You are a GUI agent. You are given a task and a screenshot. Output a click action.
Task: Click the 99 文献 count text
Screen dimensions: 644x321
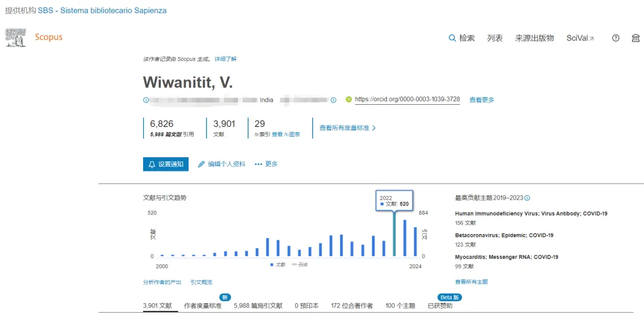[x=464, y=266]
